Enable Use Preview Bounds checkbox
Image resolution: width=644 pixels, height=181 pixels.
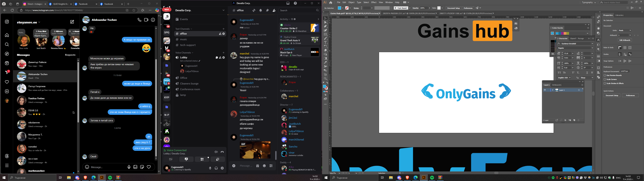(605, 75)
